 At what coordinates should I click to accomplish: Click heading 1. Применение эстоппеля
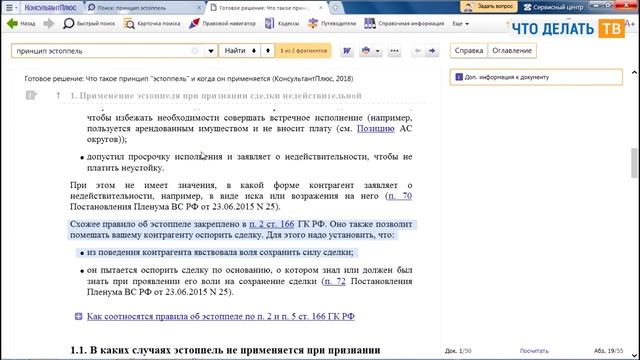tap(216, 96)
